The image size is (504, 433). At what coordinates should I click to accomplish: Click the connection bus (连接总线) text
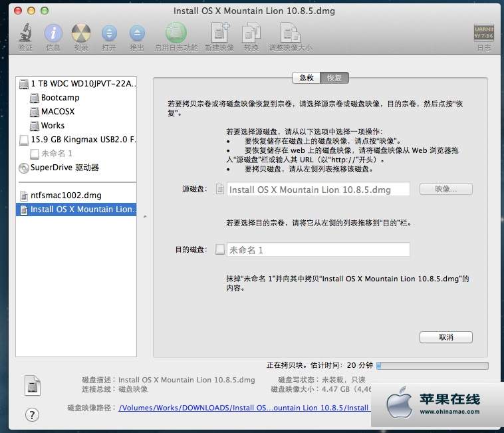coord(115,389)
